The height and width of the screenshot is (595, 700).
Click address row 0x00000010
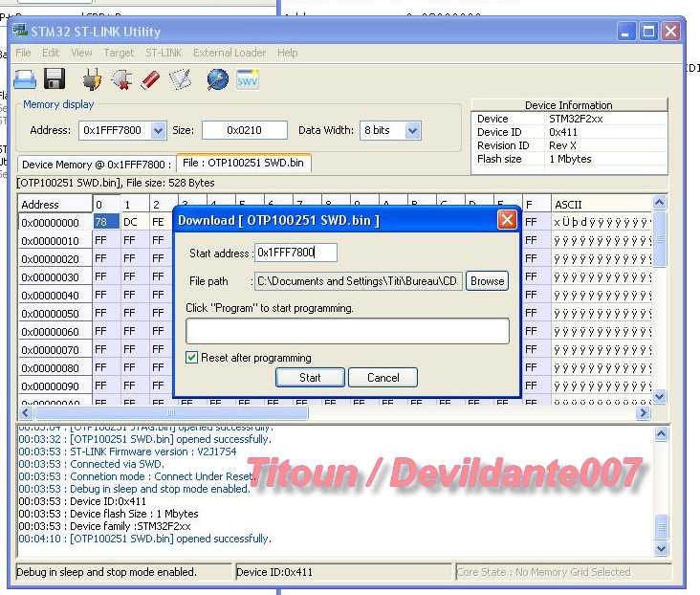[x=55, y=241]
